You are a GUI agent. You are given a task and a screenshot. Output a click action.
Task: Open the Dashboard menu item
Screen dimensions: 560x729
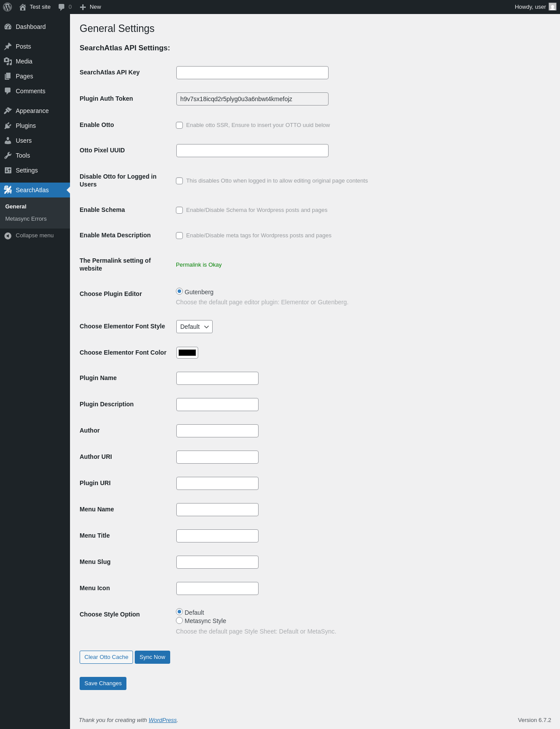(x=31, y=27)
